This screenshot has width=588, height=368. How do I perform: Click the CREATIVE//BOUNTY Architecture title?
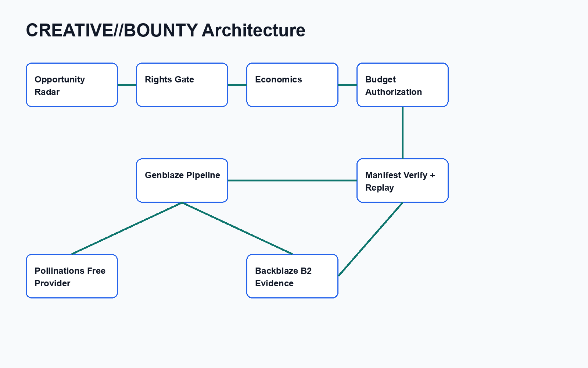click(165, 30)
